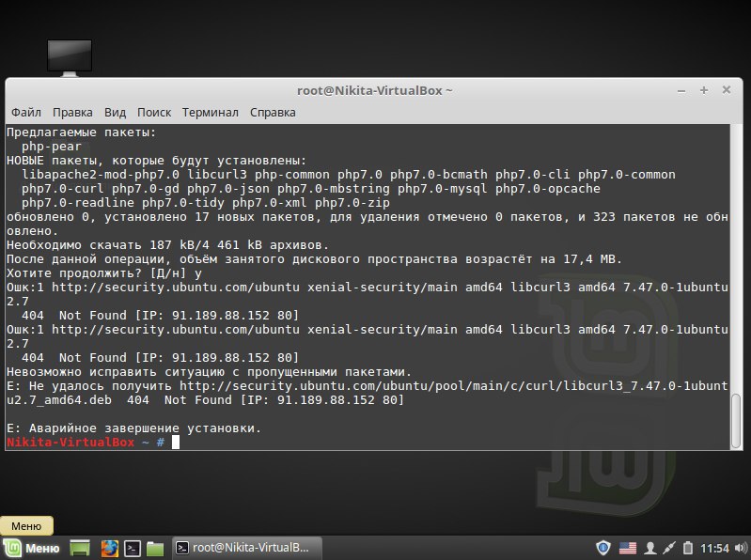This screenshot has height=560, width=751.
Task: Click the text 'libapache2-mod-php7.0'
Action: pyautogui.click(x=101, y=175)
